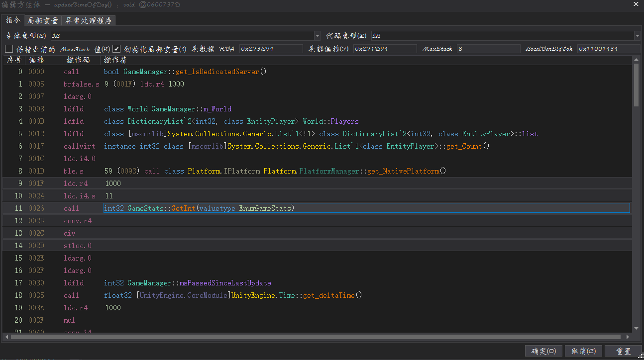Open the 异常处理程序 tab
644x360 pixels.
[89, 20]
